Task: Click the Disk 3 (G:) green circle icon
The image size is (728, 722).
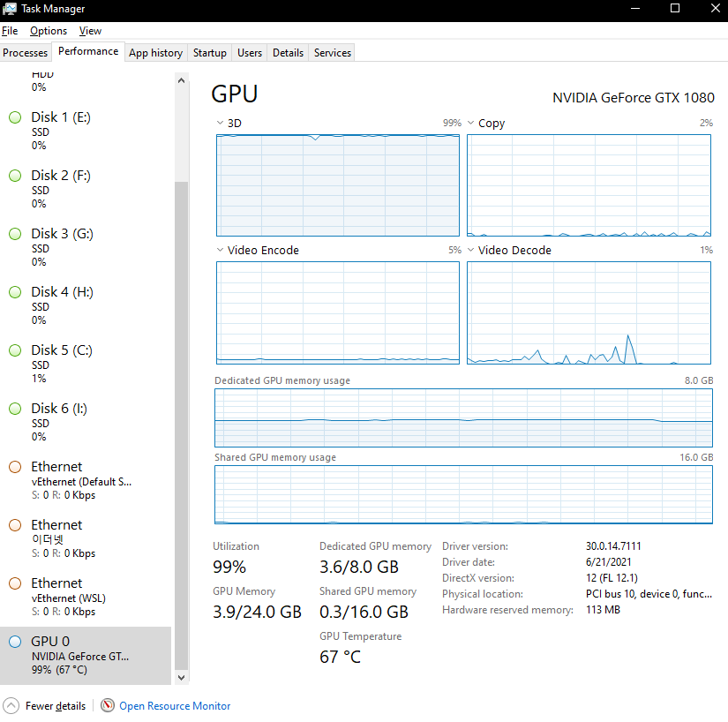Action: pyautogui.click(x=15, y=234)
